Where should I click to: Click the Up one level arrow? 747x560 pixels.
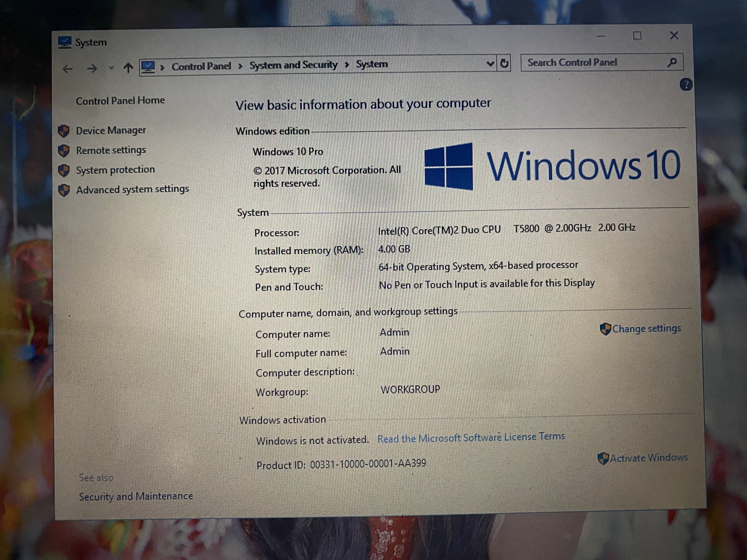(x=128, y=68)
